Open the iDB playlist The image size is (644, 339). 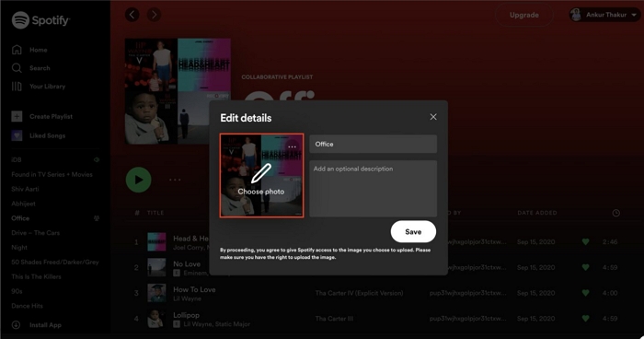(17, 159)
